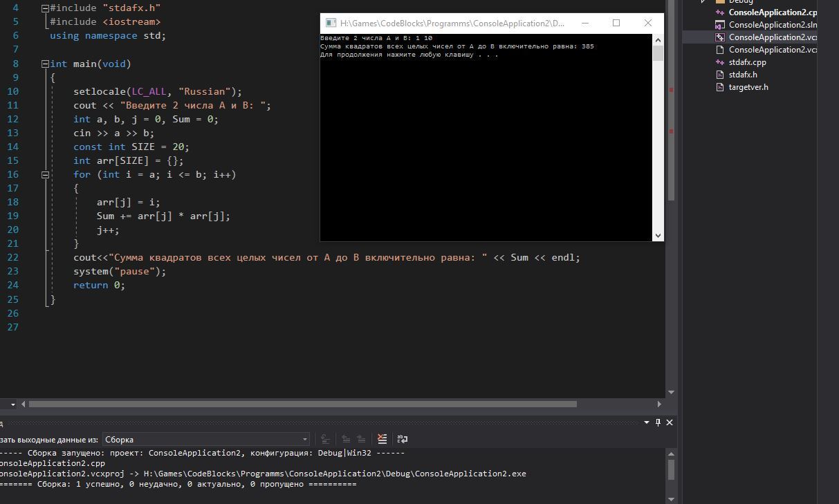Click console scrollbar up arrow
Image resolution: width=839 pixels, height=504 pixels.
[658, 39]
